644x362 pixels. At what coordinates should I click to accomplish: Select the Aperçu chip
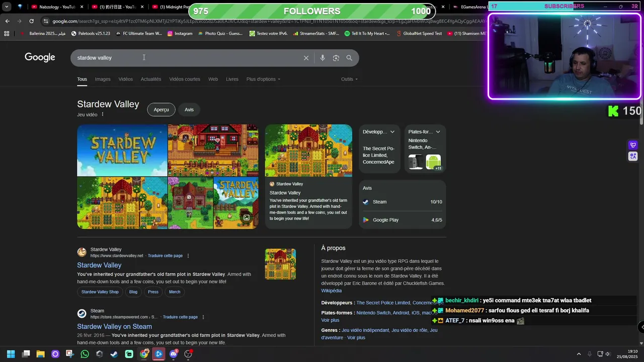tap(162, 110)
